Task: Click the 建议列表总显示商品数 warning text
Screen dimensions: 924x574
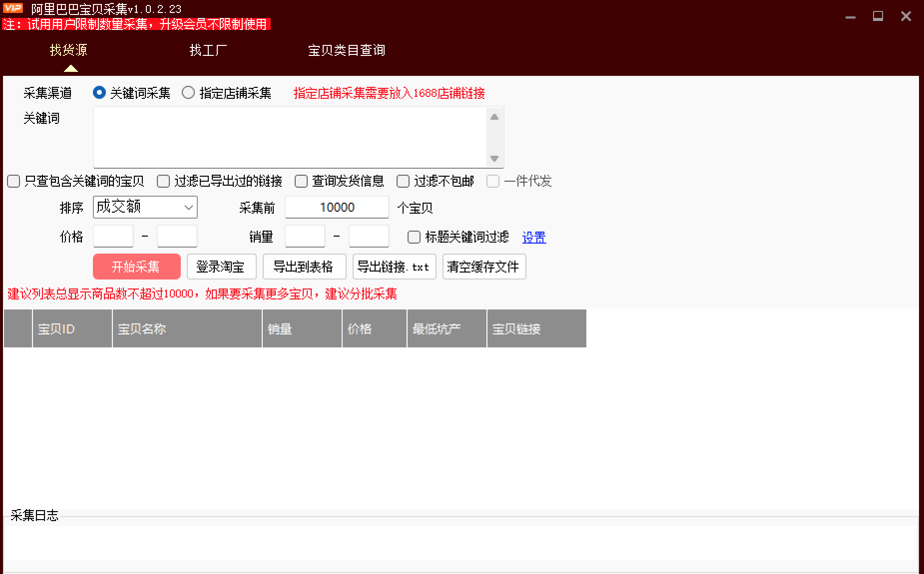Action: point(202,293)
